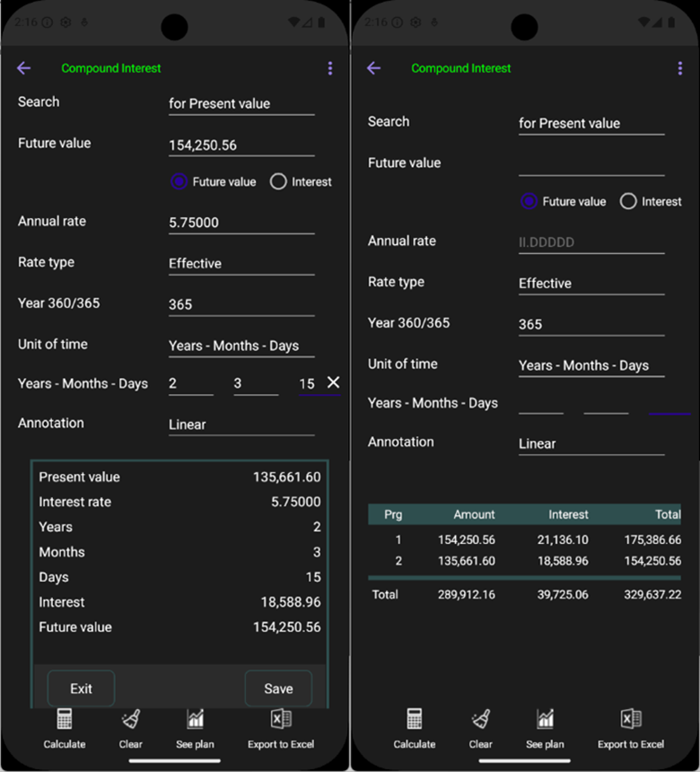Select table amount 135,661.60 in row 2
The width and height of the screenshot is (700, 772).
467,561
